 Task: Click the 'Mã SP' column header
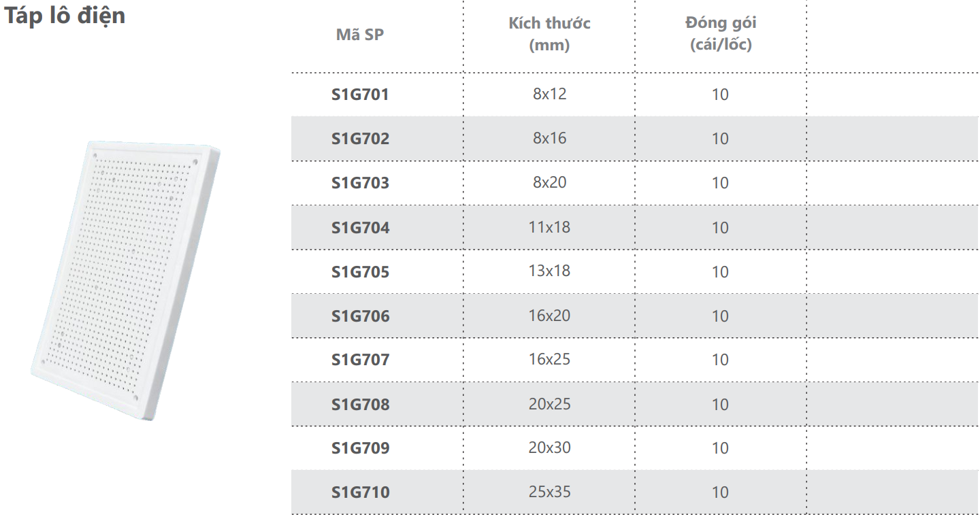click(360, 35)
